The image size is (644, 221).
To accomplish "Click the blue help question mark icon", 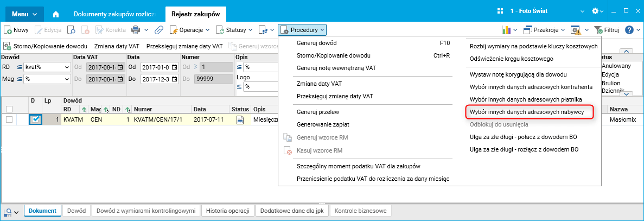I will 629,30.
